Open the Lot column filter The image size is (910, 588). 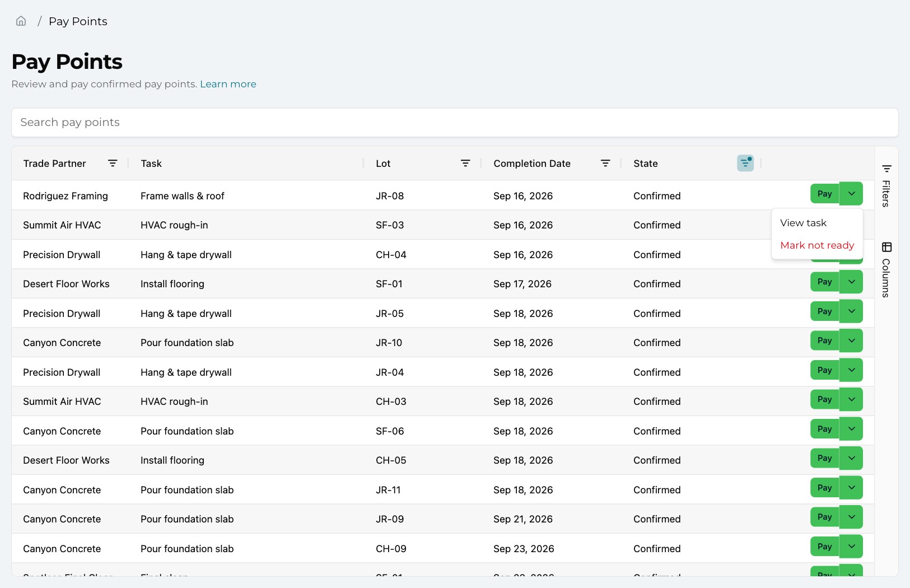point(465,164)
